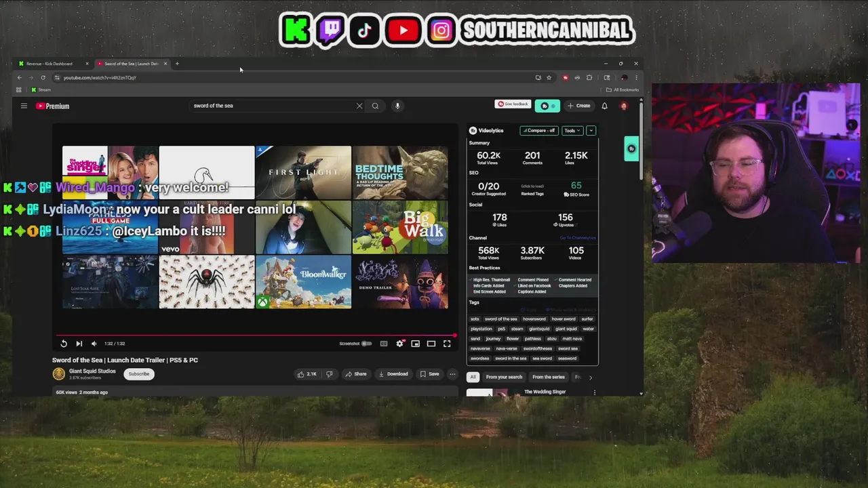Image resolution: width=868 pixels, height=488 pixels.
Task: Click the Go To Channelytics link
Action: coord(578,238)
